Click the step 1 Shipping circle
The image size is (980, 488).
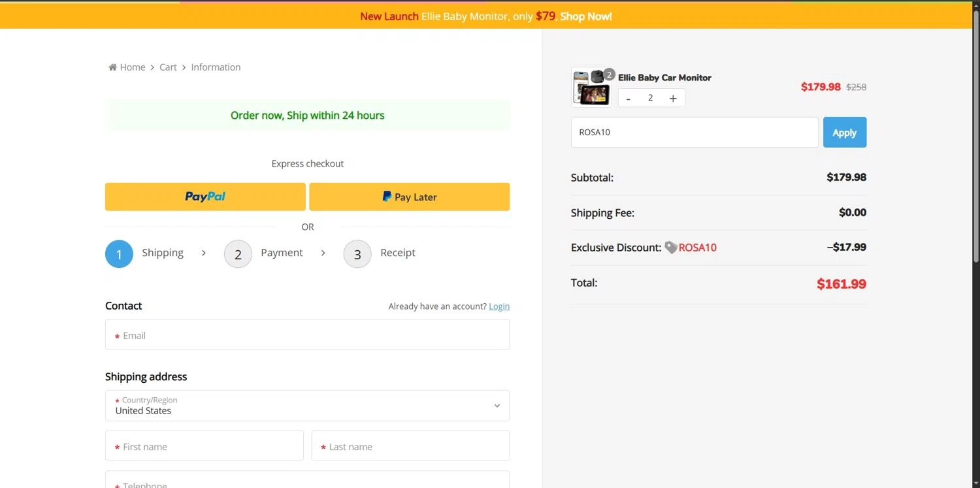click(119, 253)
